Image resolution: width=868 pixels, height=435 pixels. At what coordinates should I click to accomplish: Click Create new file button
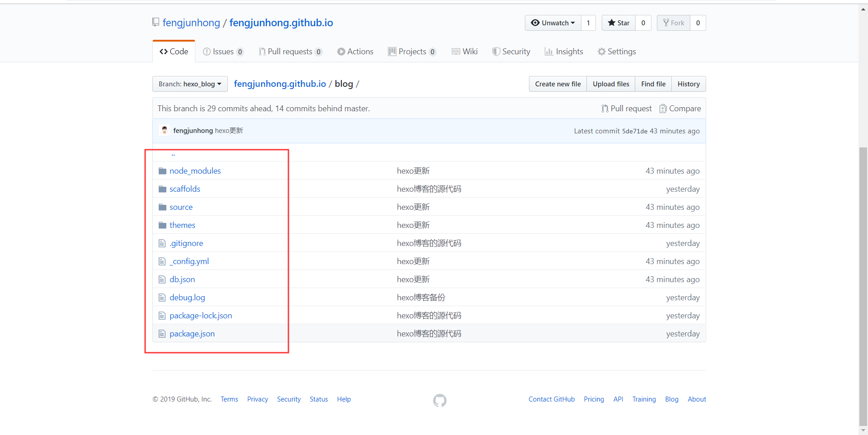click(558, 84)
